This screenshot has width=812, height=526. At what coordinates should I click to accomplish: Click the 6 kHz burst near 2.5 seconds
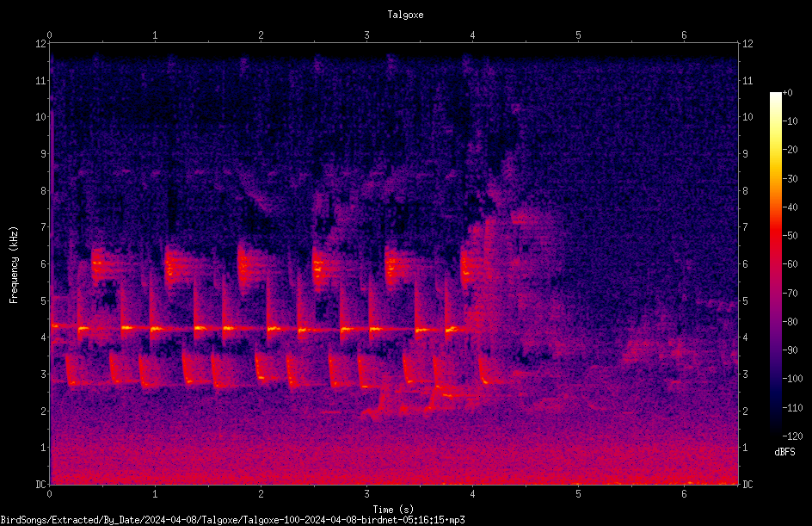[x=318, y=265]
